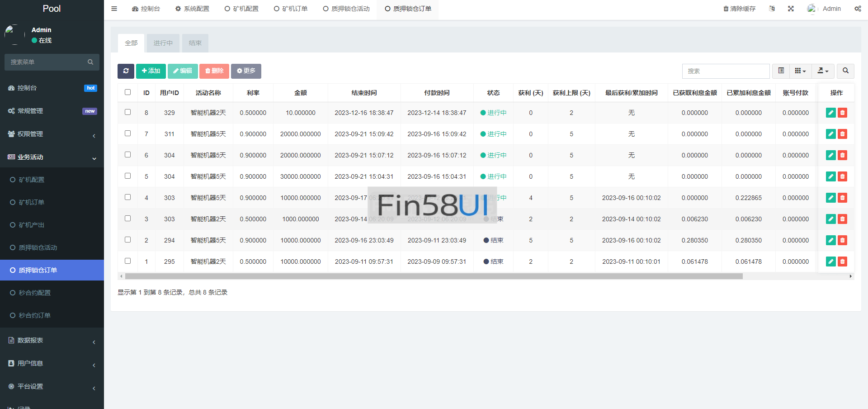Click the table horizontal scrollbar
The image size is (868, 409).
[x=434, y=276]
